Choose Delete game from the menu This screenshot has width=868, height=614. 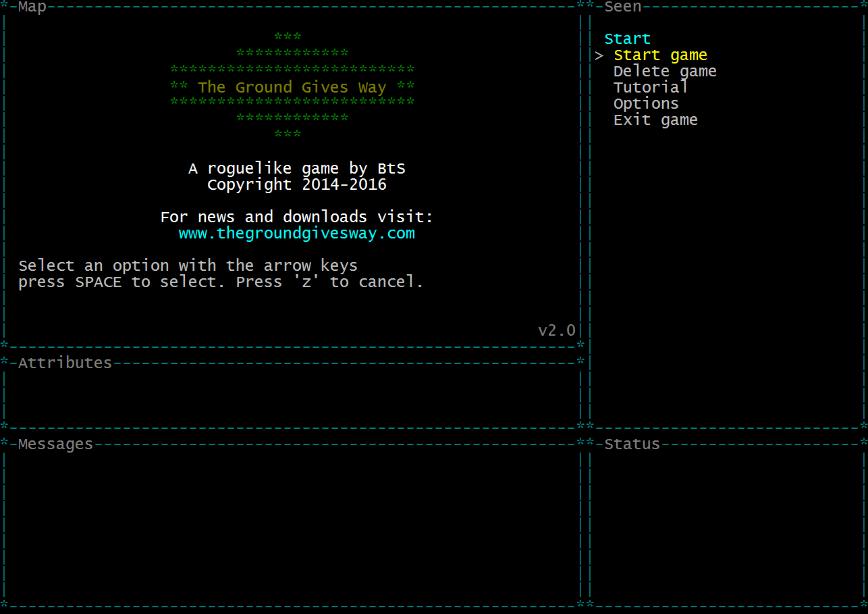point(665,72)
